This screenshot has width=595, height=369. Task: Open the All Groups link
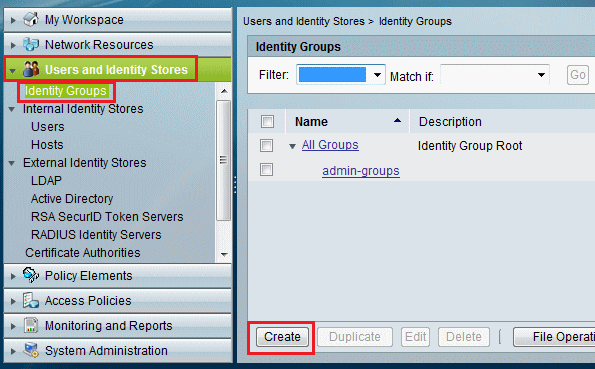[x=330, y=145]
